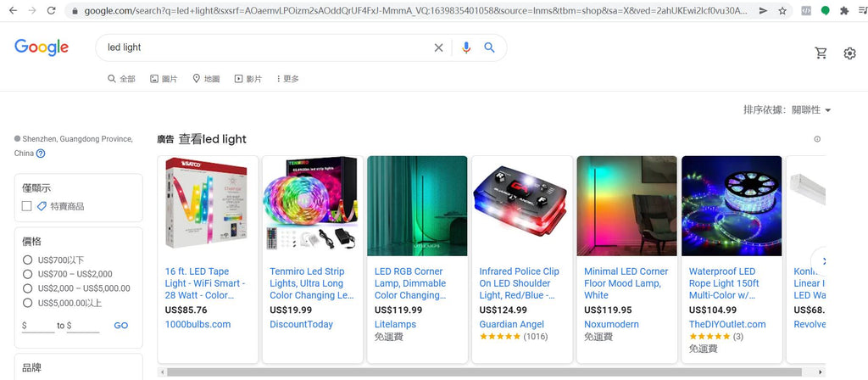The width and height of the screenshot is (868, 380).
Task: Clear the search box with the X icon
Action: coord(438,47)
